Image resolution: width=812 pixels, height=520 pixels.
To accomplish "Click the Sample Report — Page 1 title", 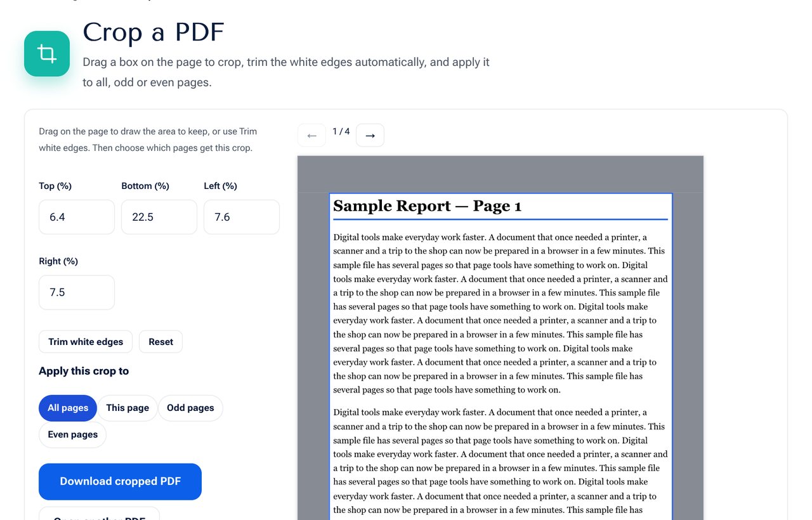I will tap(427, 206).
